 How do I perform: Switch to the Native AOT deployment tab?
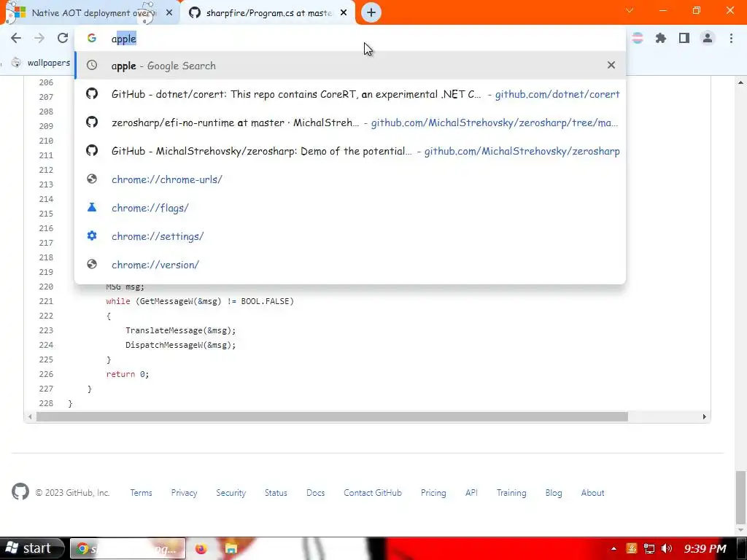click(90, 13)
